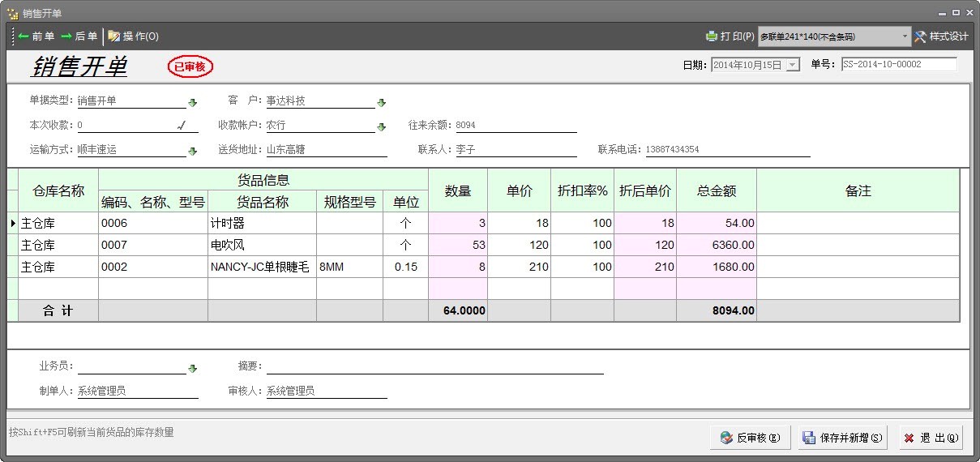The image size is (980, 462).
Task: Click the 打印(P) printer icon
Action: 712,36
